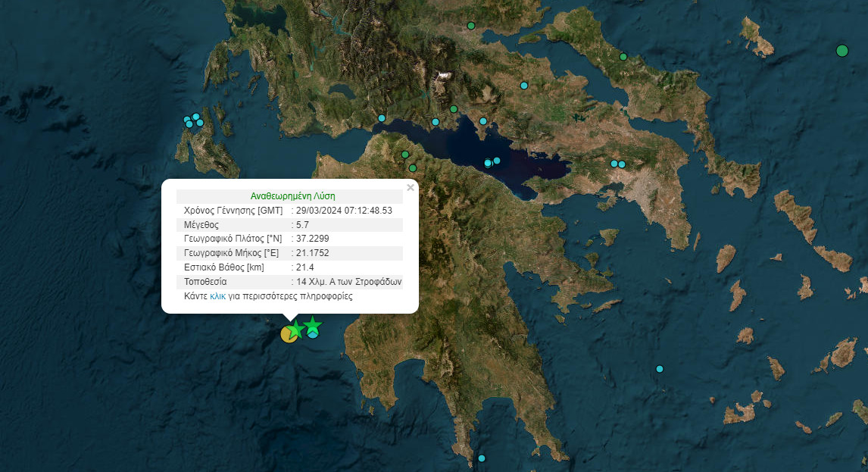Open the 'κλικ' link for more information
This screenshot has width=868, height=472.
tap(217, 296)
